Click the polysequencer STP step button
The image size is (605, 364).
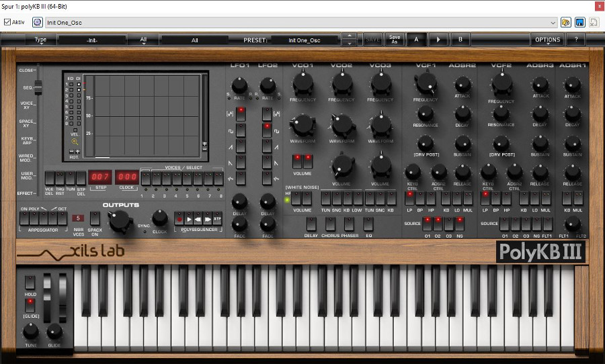click(x=217, y=219)
